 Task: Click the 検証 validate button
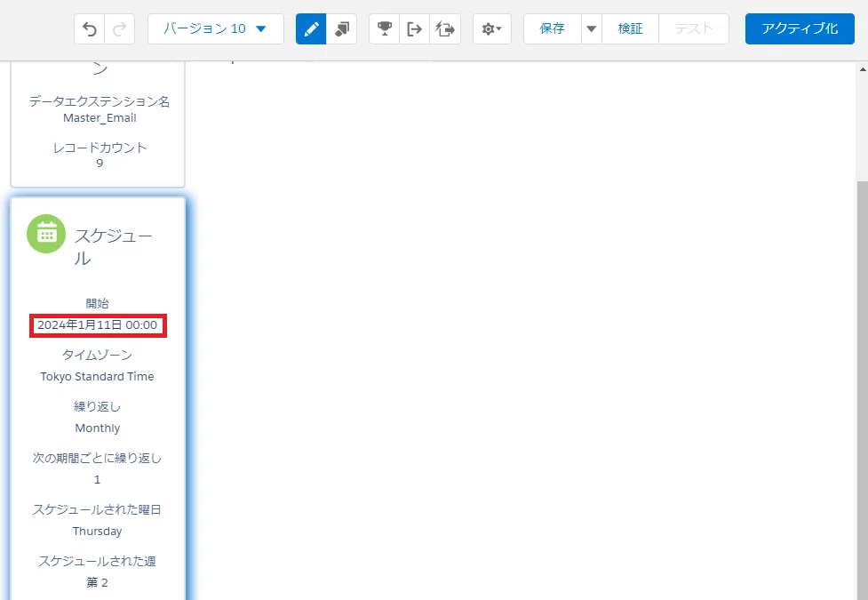tap(630, 28)
